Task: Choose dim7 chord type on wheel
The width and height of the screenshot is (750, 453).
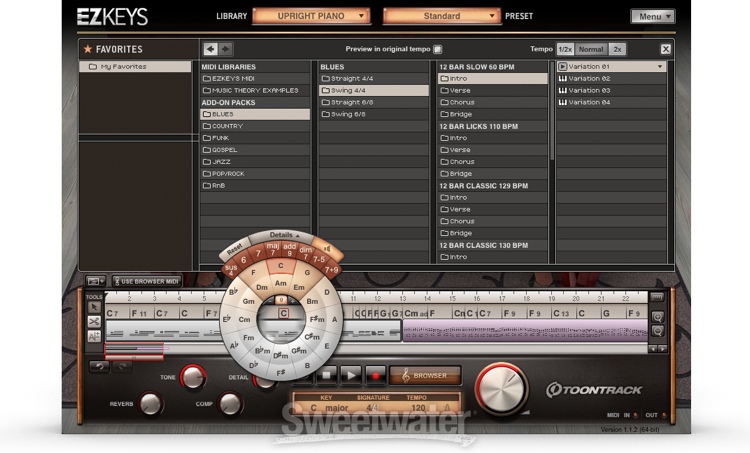Action: [x=306, y=253]
